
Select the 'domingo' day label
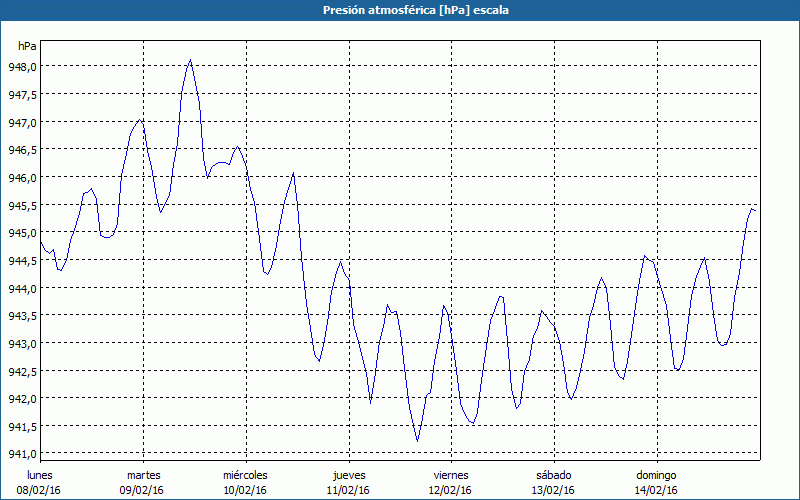click(656, 474)
